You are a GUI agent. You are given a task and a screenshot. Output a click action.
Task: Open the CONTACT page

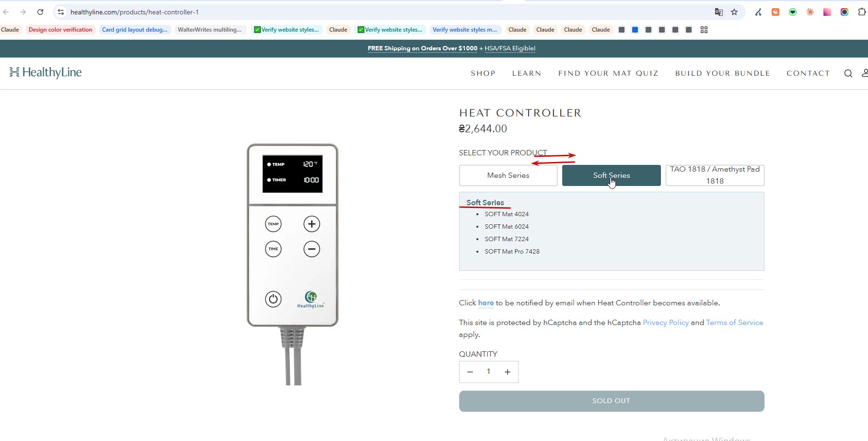point(808,73)
